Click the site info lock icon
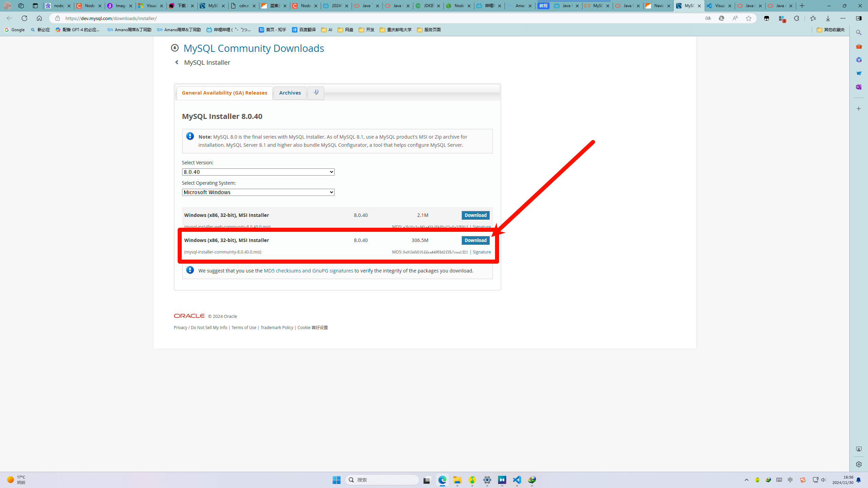This screenshot has width=868, height=488. [x=58, y=18]
